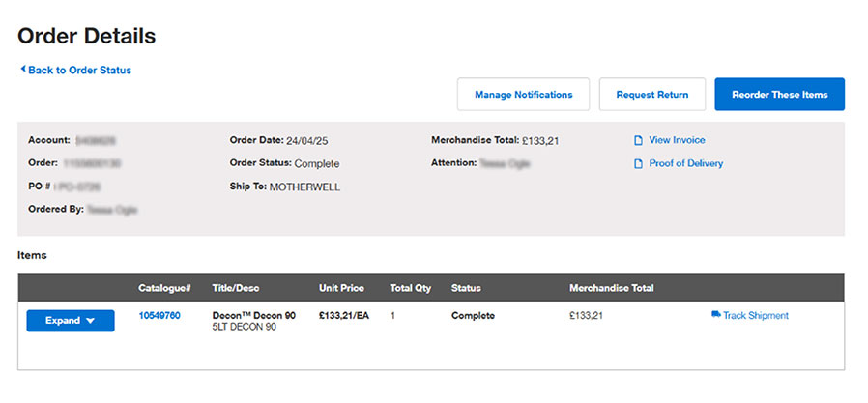
Task: Click the Catalogue# column header
Action: pyautogui.click(x=164, y=288)
